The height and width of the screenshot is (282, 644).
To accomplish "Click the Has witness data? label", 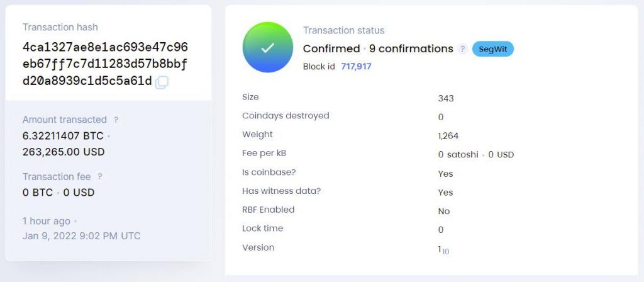I will (x=277, y=191).
